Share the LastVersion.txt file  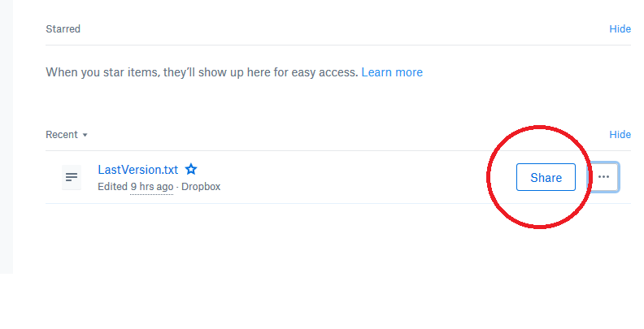546,177
